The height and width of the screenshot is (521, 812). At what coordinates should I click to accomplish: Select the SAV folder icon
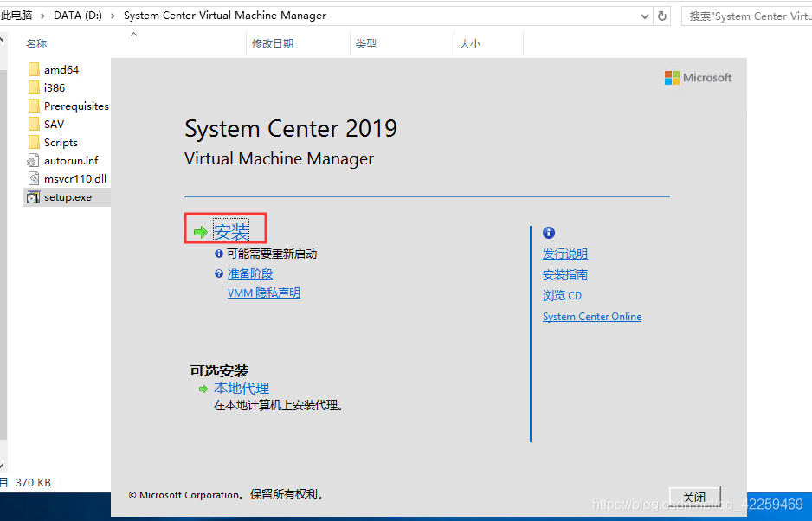coord(34,124)
